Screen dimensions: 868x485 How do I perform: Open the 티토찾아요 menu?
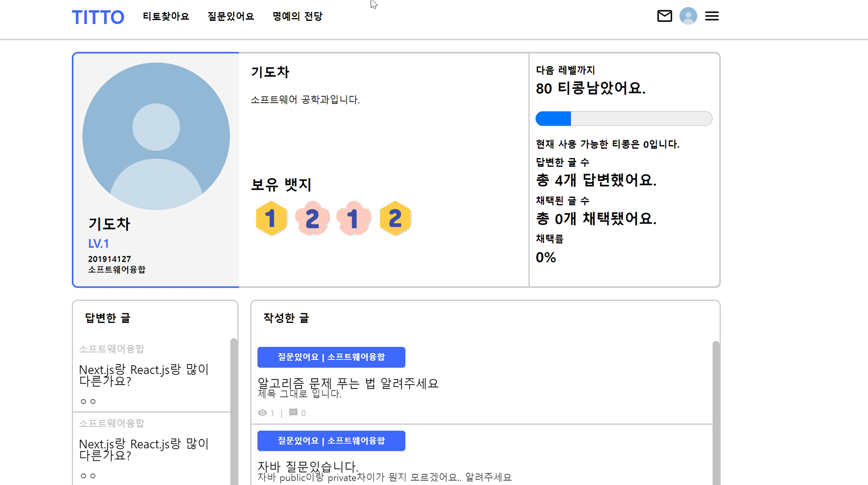click(x=166, y=16)
